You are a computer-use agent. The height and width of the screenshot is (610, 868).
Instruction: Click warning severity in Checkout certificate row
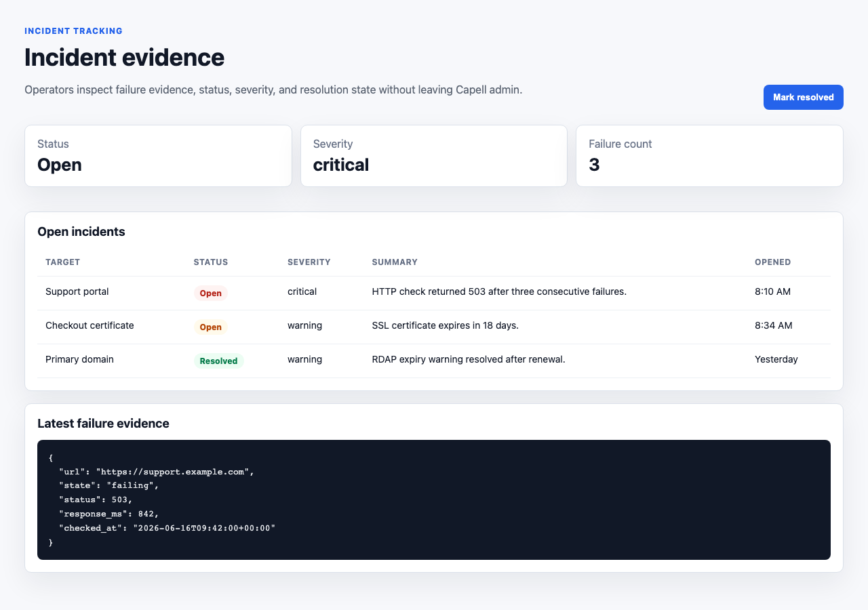pyautogui.click(x=305, y=325)
